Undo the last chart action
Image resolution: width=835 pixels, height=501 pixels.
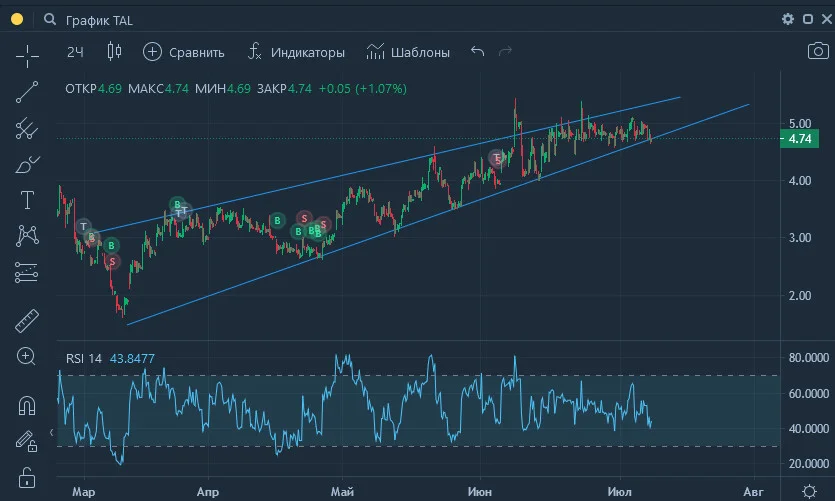point(478,52)
